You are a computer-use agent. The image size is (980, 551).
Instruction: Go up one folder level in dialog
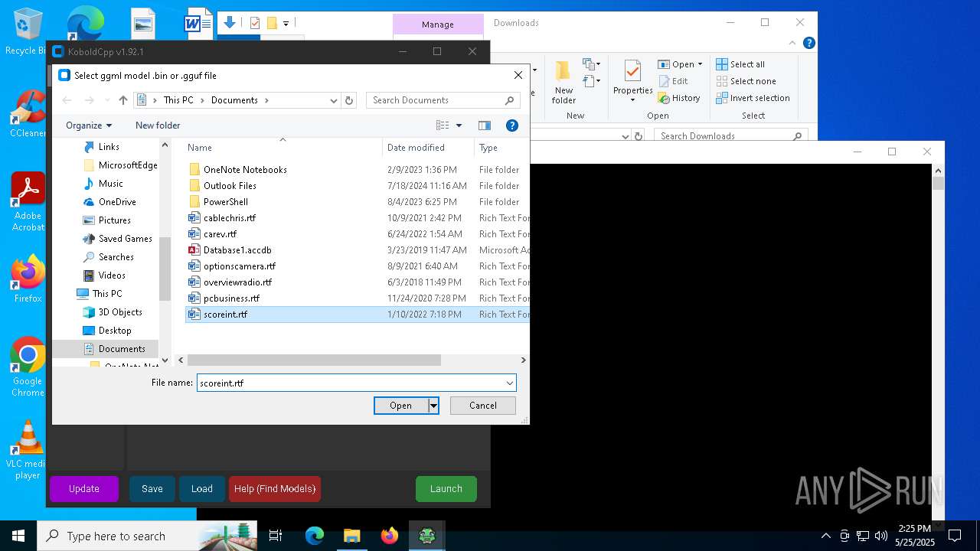tap(123, 100)
